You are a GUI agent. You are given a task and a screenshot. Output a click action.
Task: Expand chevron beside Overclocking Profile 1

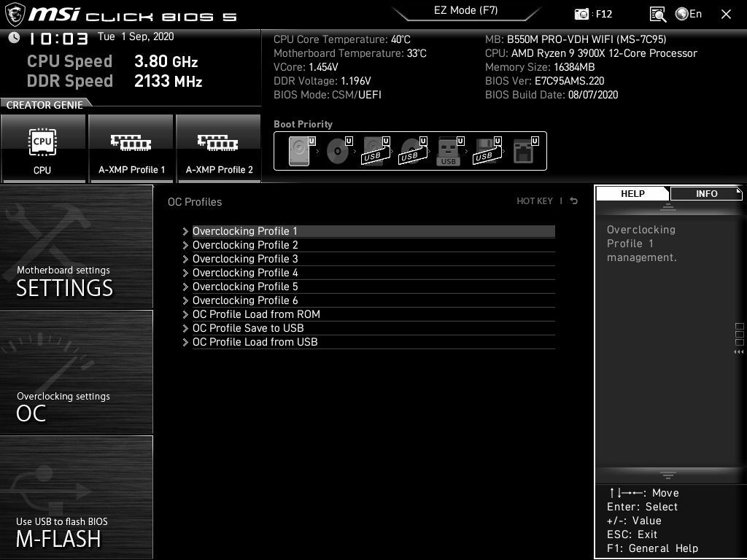pyautogui.click(x=185, y=231)
